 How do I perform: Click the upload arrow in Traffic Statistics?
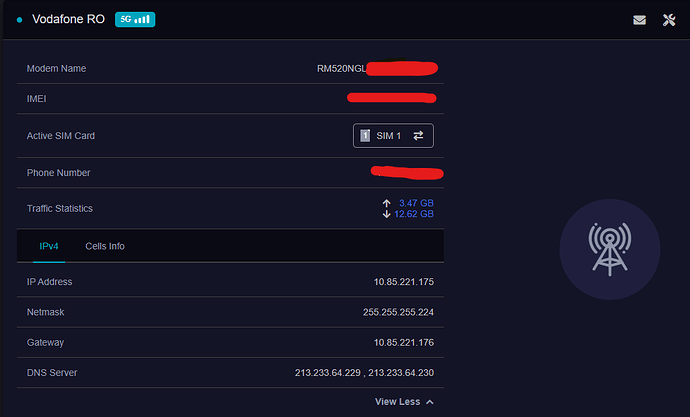[386, 203]
